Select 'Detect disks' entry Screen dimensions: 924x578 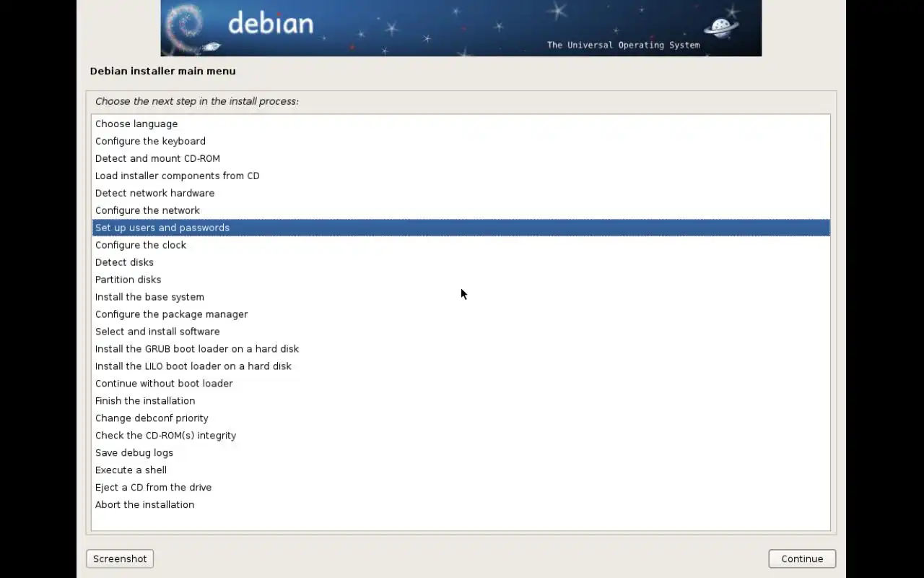point(461,262)
